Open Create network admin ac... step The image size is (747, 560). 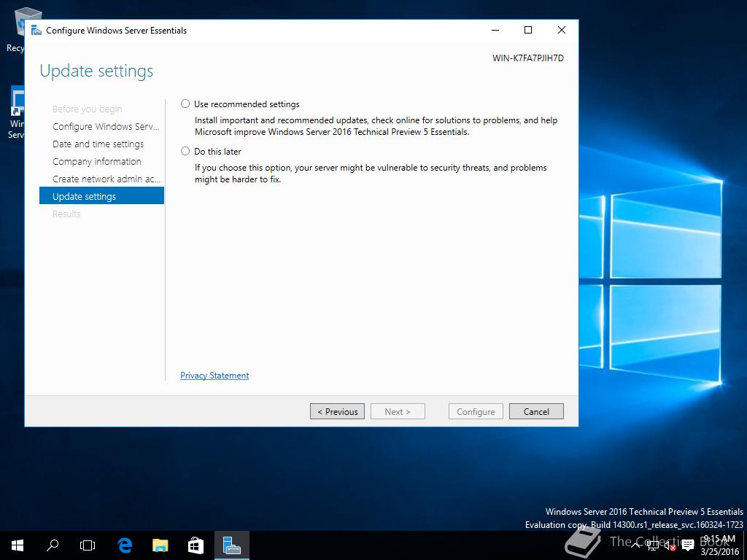(107, 179)
